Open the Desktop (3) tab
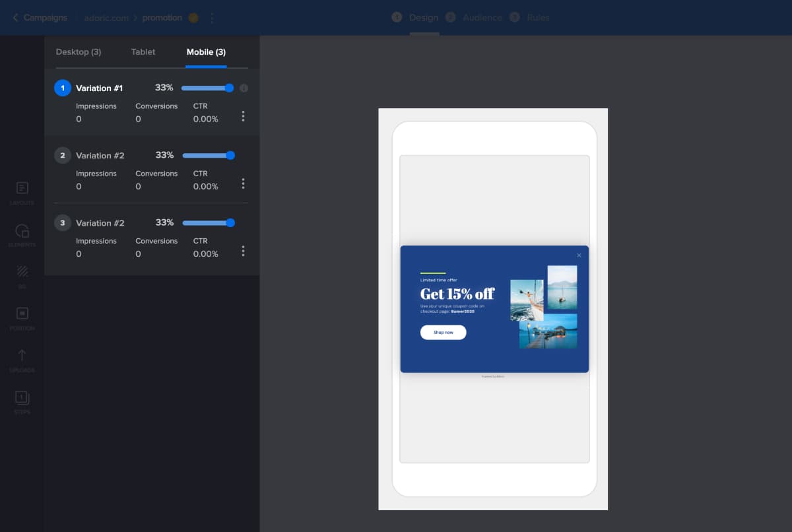 click(79, 51)
